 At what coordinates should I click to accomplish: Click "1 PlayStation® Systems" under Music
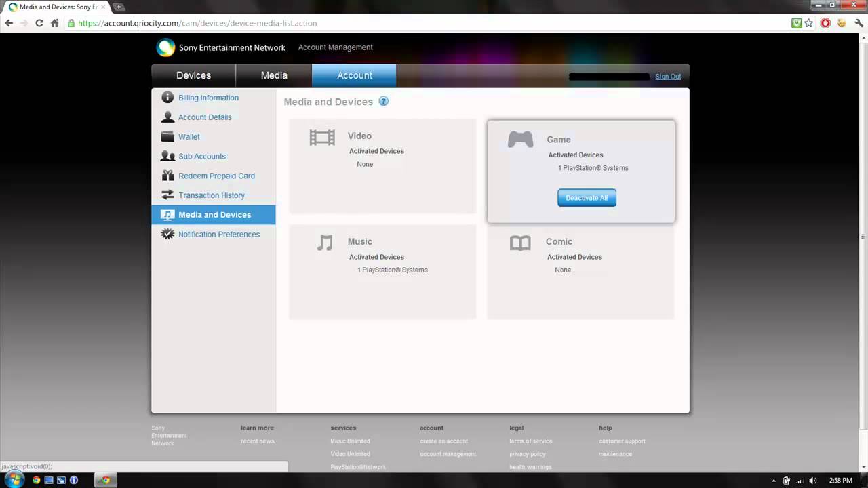(393, 270)
